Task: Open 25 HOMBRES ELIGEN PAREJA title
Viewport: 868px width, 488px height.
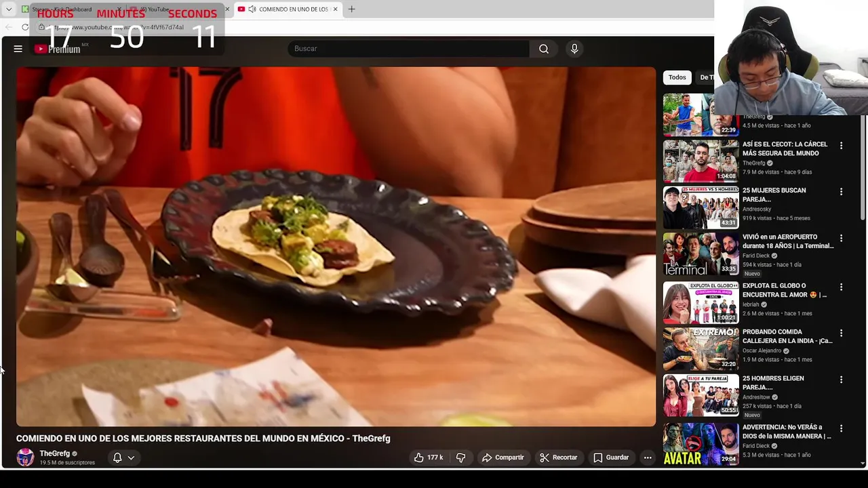Action: [x=773, y=382]
